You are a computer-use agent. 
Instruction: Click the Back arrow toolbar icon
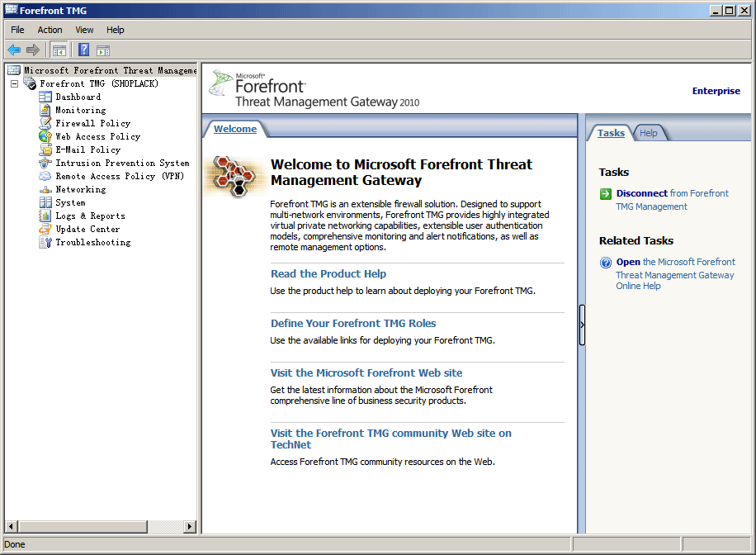coord(14,50)
